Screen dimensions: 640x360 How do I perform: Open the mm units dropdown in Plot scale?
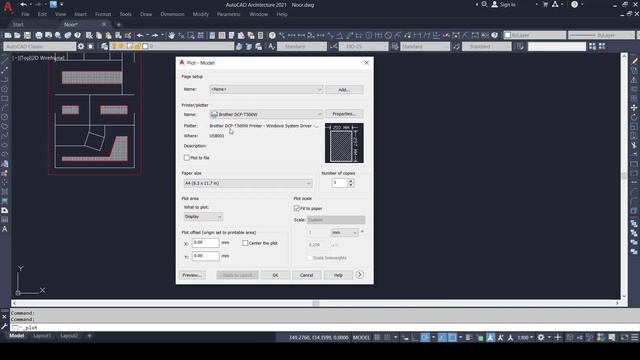click(344, 233)
